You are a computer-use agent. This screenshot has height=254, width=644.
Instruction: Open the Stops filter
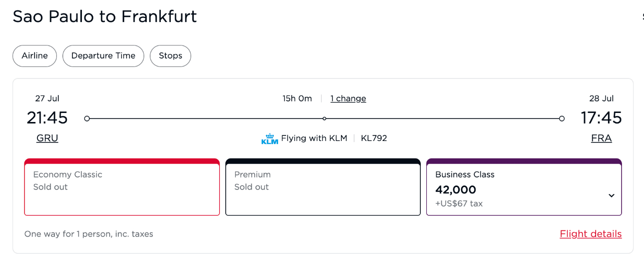pos(170,56)
